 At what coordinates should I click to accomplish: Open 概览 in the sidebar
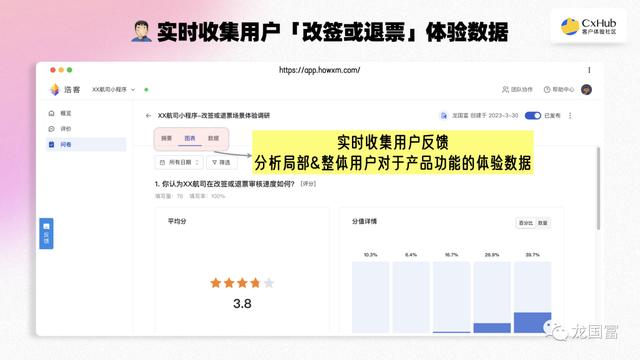pyautogui.click(x=66, y=113)
